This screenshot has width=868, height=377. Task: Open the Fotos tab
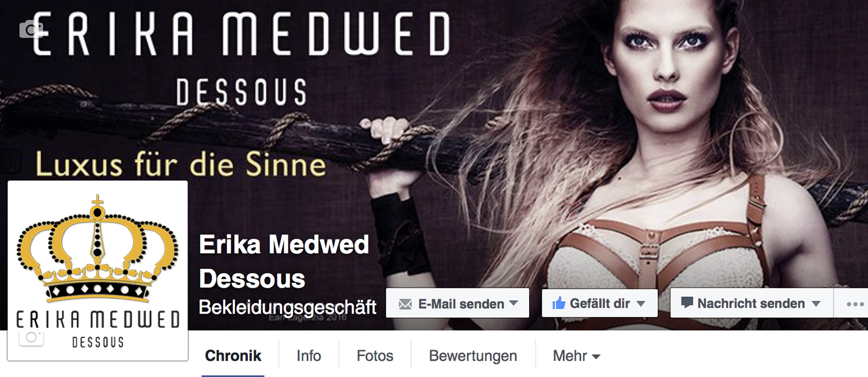[x=375, y=356]
